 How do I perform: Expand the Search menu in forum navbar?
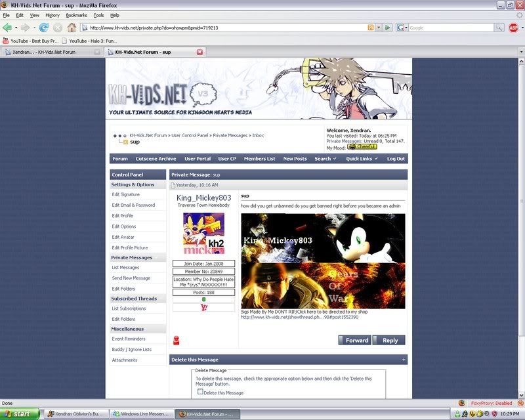[x=325, y=159]
